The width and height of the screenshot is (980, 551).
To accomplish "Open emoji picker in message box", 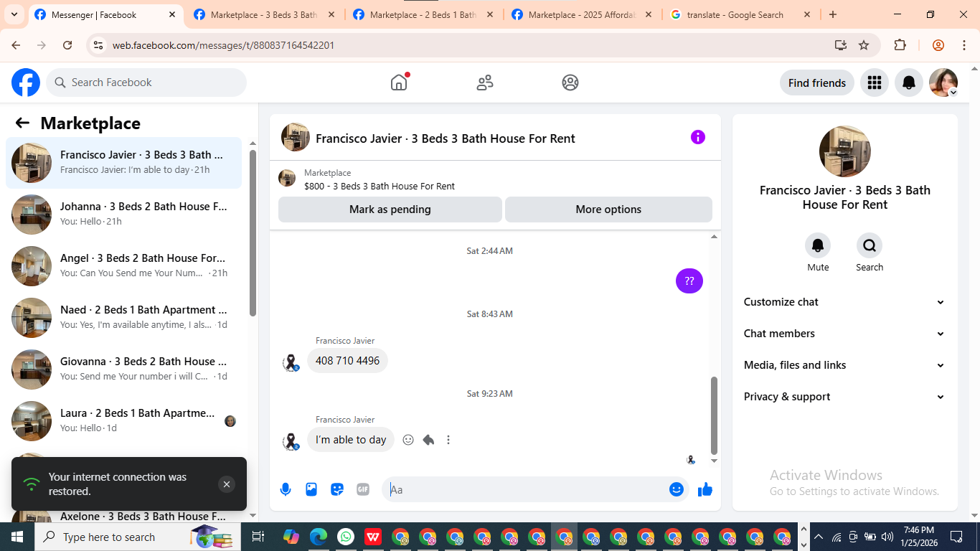I will (677, 489).
